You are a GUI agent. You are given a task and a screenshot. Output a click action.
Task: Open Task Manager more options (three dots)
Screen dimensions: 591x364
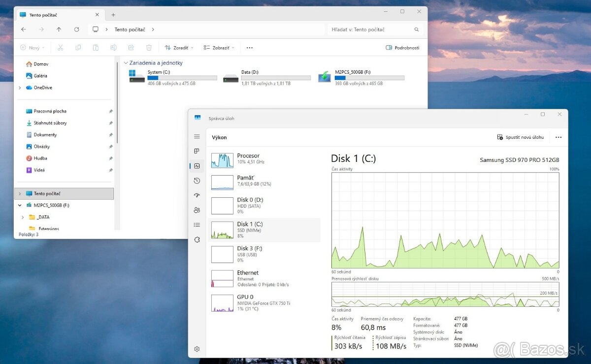pyautogui.click(x=558, y=137)
